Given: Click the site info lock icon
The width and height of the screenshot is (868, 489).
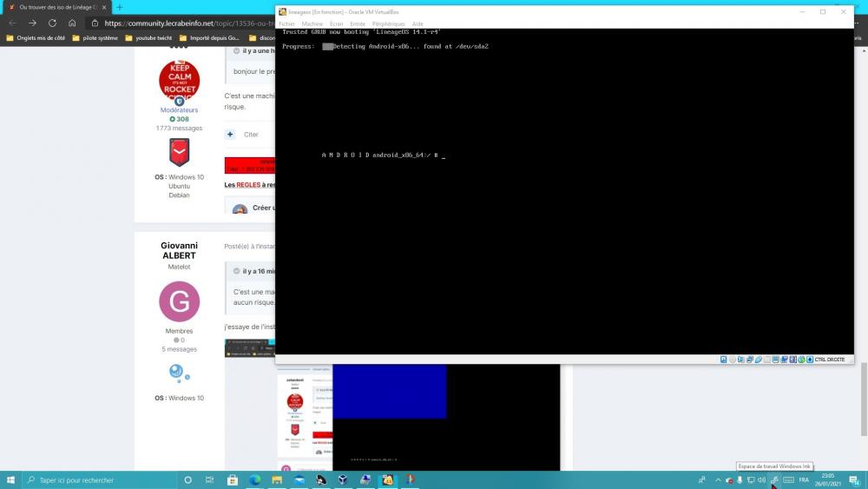Looking at the screenshot, I should pyautogui.click(x=95, y=23).
